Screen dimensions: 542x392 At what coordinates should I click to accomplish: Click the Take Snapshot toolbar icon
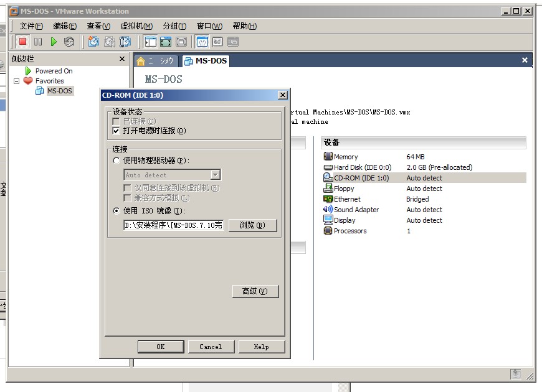click(93, 42)
